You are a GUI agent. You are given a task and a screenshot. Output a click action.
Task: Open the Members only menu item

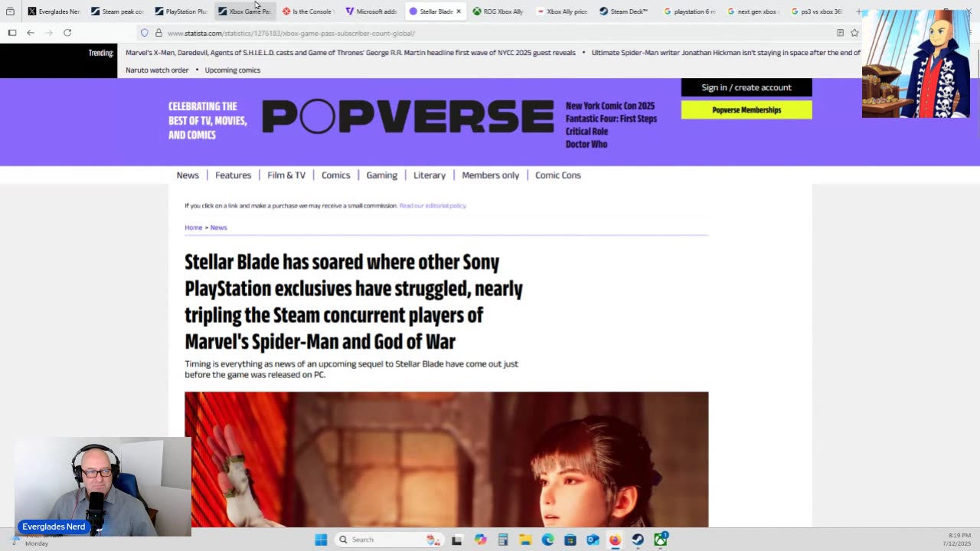pos(491,175)
